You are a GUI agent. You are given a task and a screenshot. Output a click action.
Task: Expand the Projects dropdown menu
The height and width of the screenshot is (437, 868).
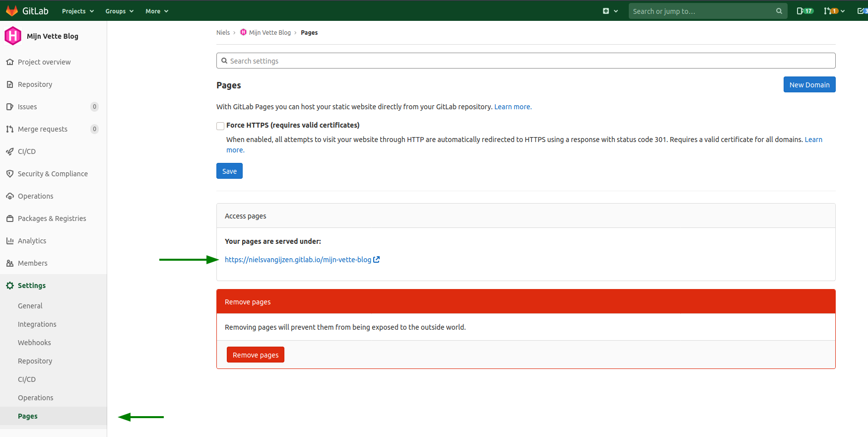point(77,11)
